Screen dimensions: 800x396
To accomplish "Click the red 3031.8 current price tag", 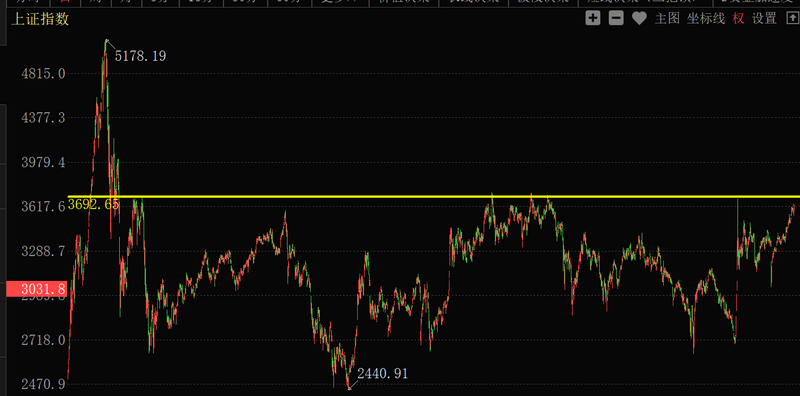I will click(x=36, y=289).
